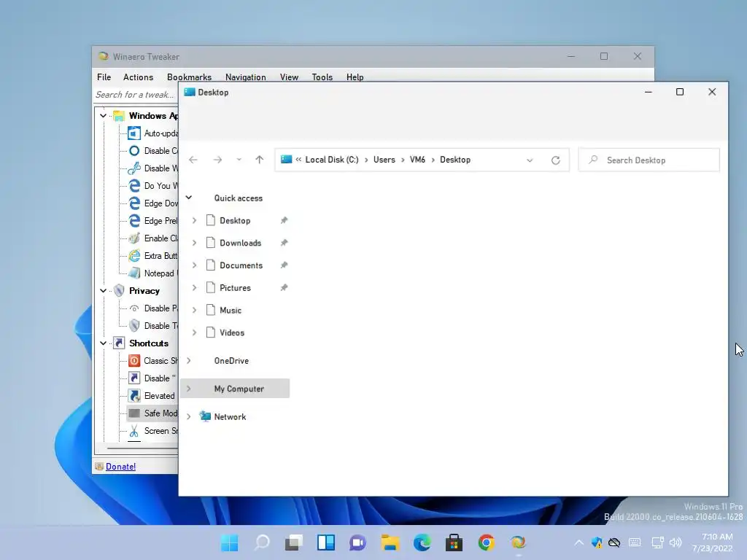This screenshot has height=560, width=747.
Task: Expand the OneDrive node
Action: 189,360
